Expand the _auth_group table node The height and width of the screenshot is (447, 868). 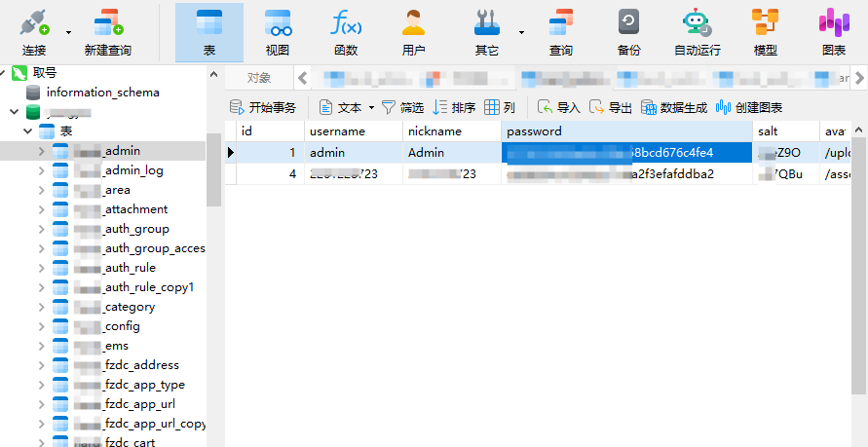(x=41, y=229)
